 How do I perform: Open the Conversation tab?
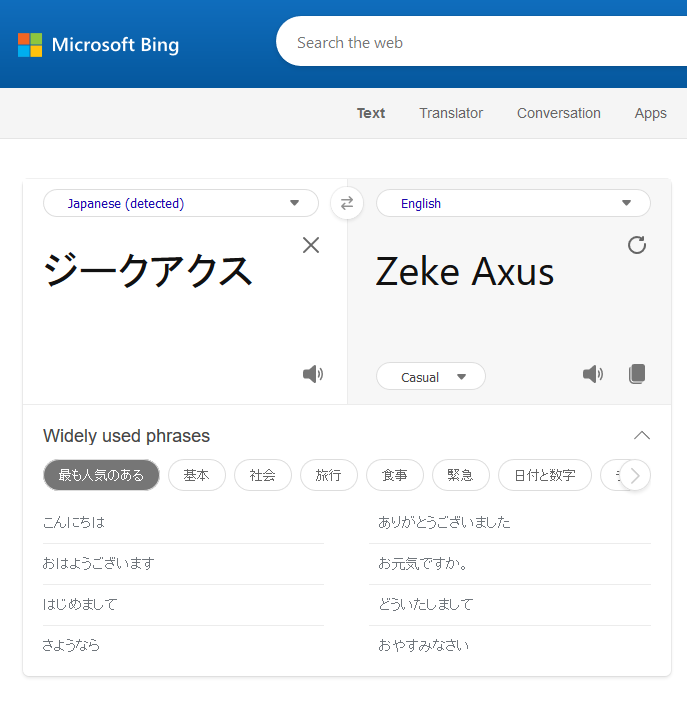(x=559, y=113)
